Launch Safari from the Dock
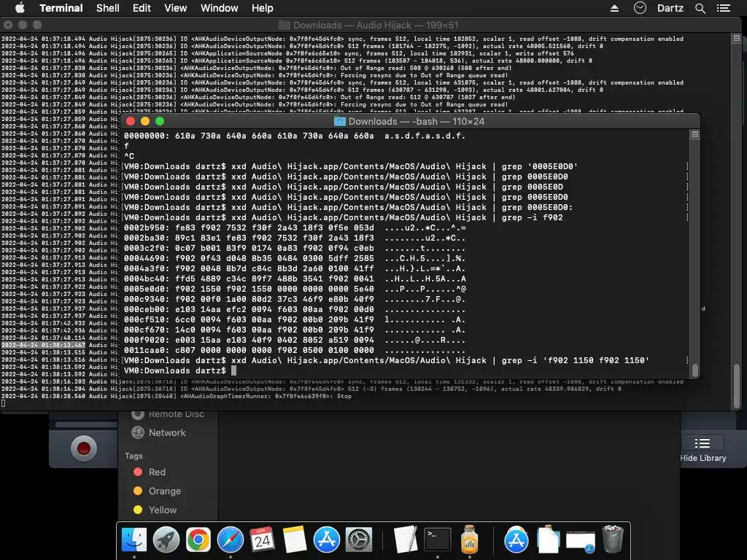The width and height of the screenshot is (747, 560). 230,540
